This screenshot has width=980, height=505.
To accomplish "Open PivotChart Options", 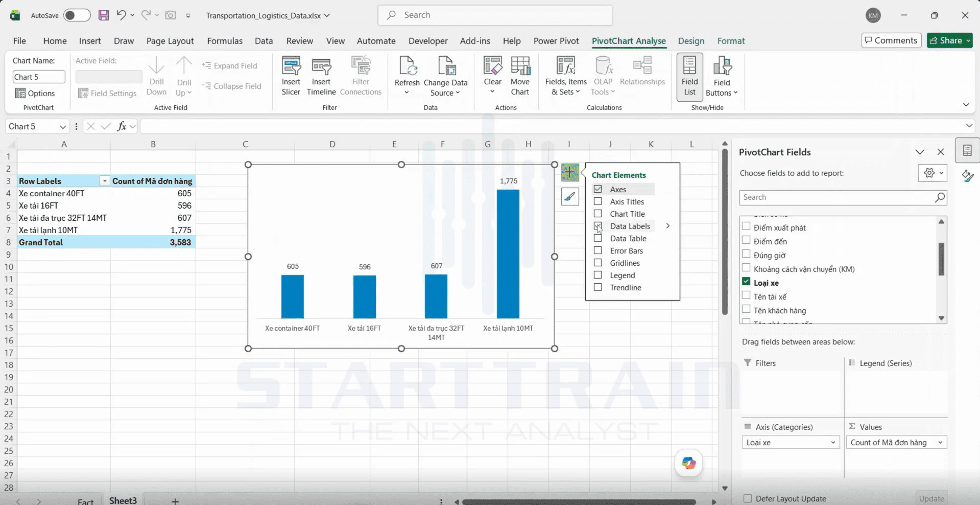I will [x=35, y=93].
